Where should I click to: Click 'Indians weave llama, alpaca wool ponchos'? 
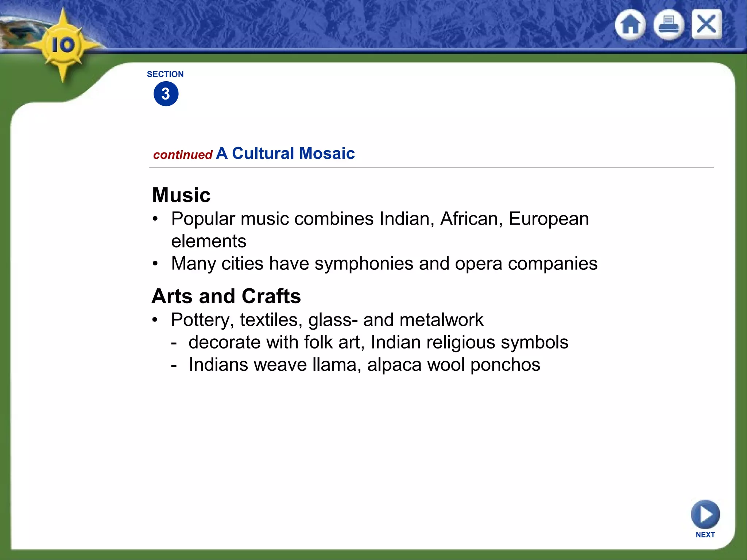click(364, 365)
